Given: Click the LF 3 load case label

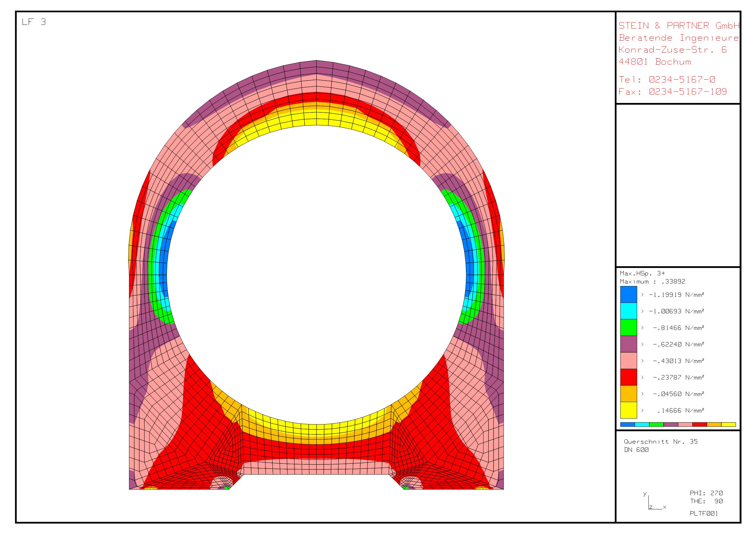Looking at the screenshot, I should pyautogui.click(x=34, y=22).
